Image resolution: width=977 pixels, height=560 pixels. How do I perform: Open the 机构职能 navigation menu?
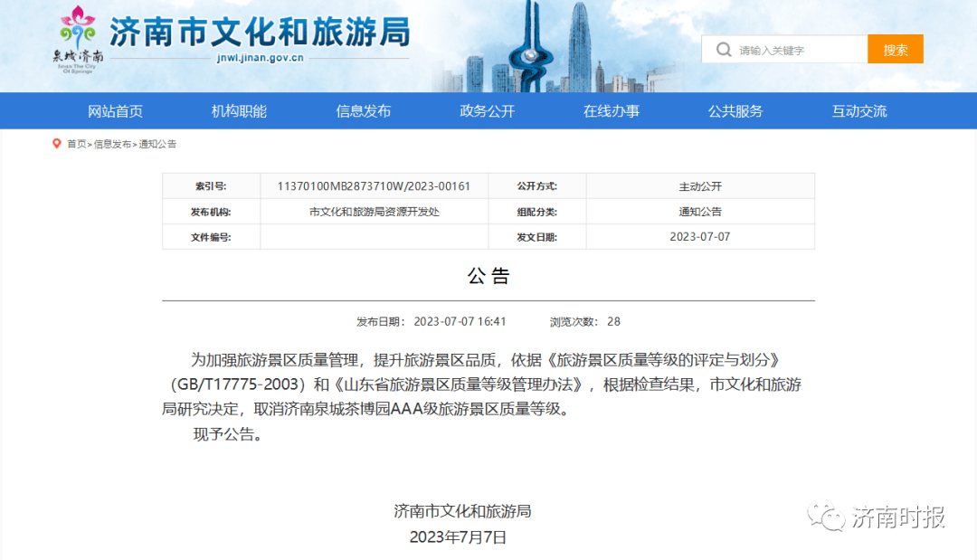click(239, 111)
